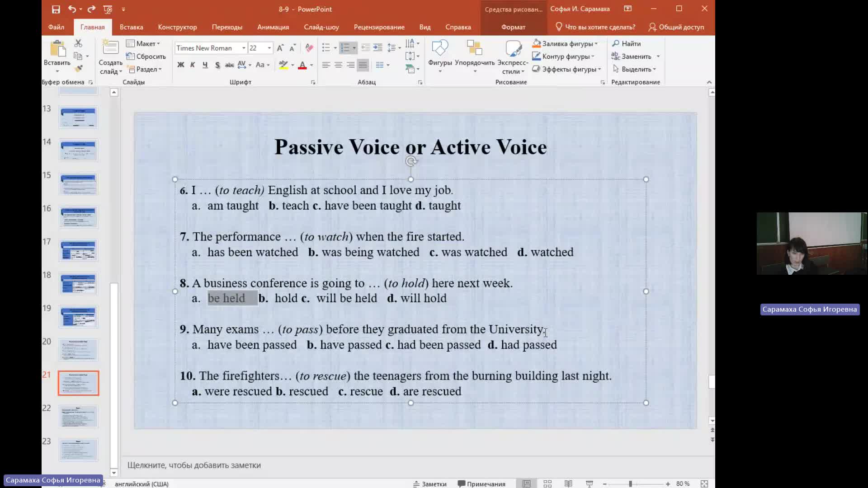Click Select (Выделить) button
This screenshot has width=868, height=488.
(x=633, y=69)
